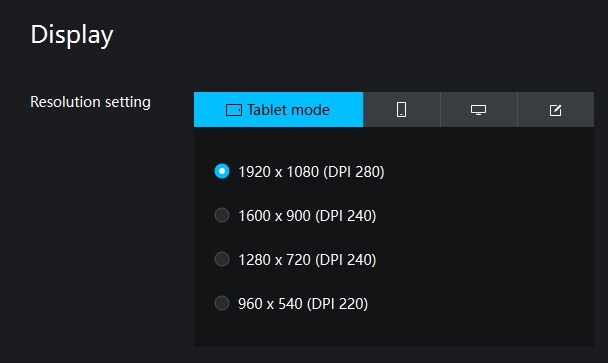Image resolution: width=608 pixels, height=363 pixels.
Task: Switch to the mobile phone resolution icon
Action: pos(401,110)
